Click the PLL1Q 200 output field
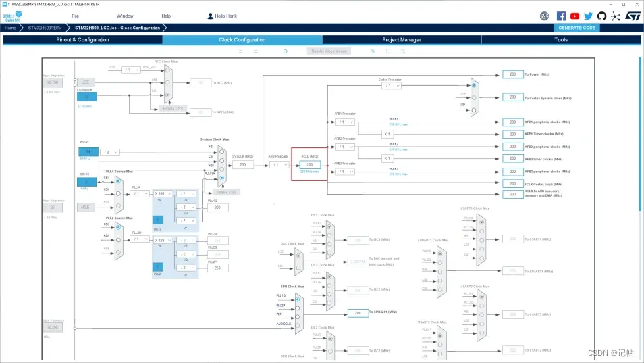 point(217,208)
